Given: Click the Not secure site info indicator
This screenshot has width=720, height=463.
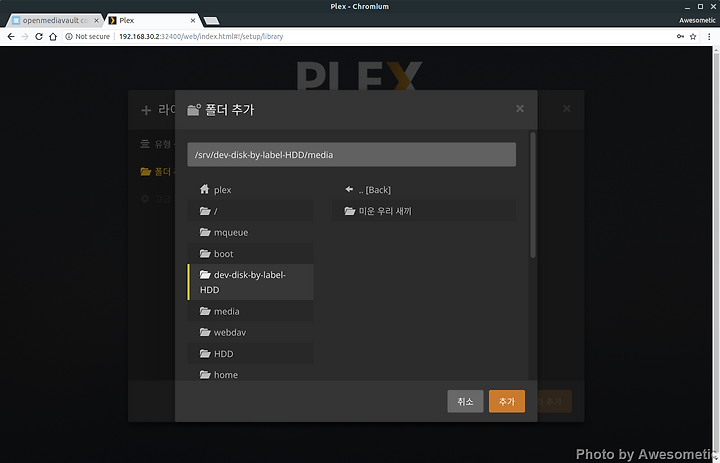Looking at the screenshot, I should (88, 36).
